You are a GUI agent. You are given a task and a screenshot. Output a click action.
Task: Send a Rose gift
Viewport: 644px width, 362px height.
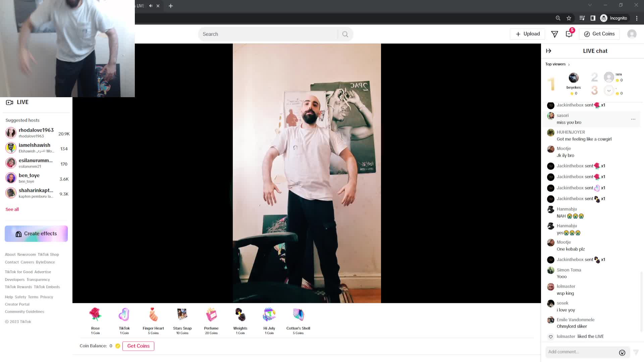click(95, 316)
